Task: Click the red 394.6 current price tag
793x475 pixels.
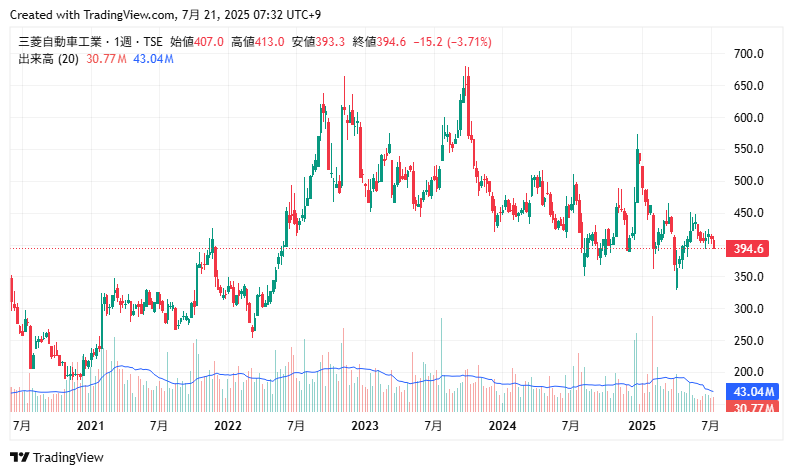Action: click(x=747, y=248)
